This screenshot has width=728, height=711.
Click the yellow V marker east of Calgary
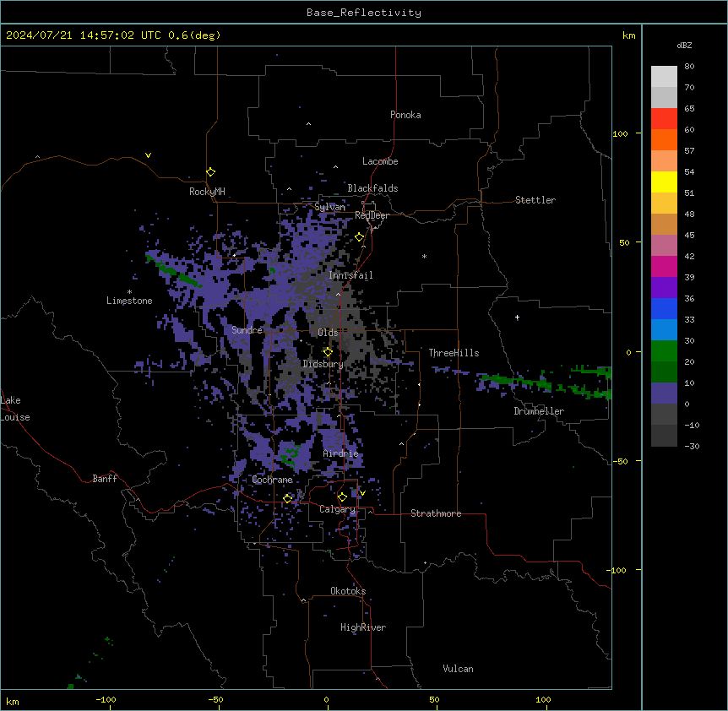pos(362,493)
